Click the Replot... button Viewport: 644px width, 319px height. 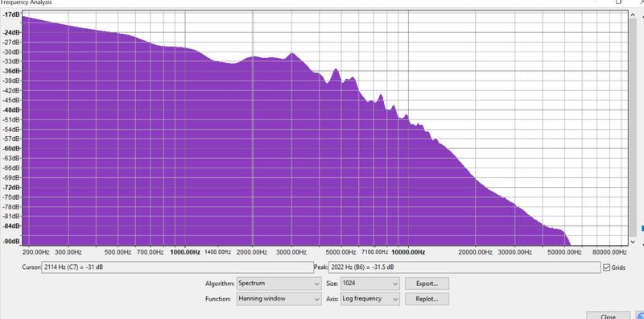point(427,299)
